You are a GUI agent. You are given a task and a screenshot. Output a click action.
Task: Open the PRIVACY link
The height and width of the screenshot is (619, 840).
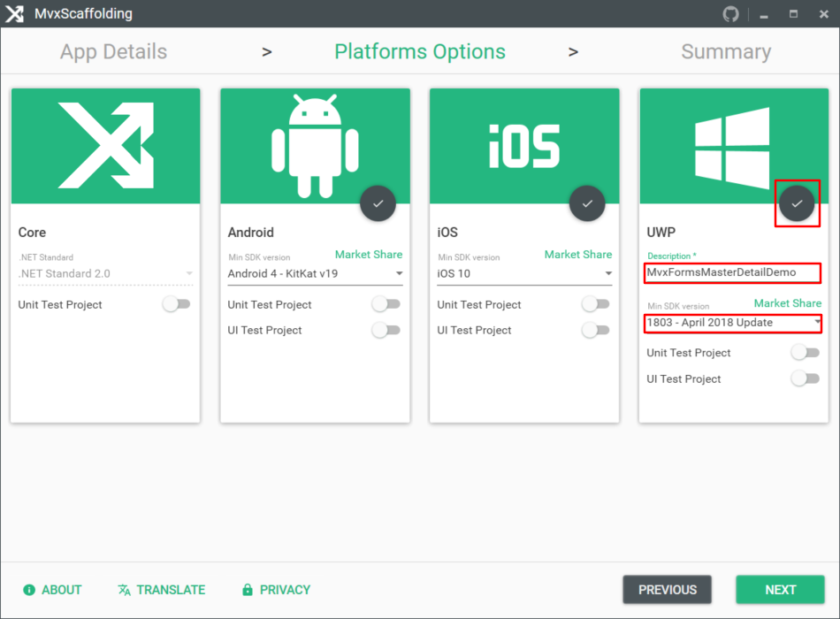coord(277,590)
